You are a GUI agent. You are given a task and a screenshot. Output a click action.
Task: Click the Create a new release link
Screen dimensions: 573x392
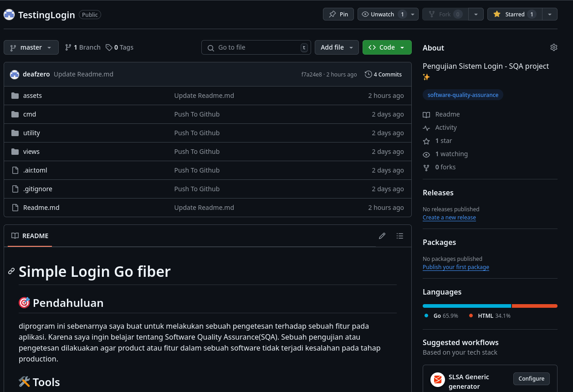coord(449,218)
